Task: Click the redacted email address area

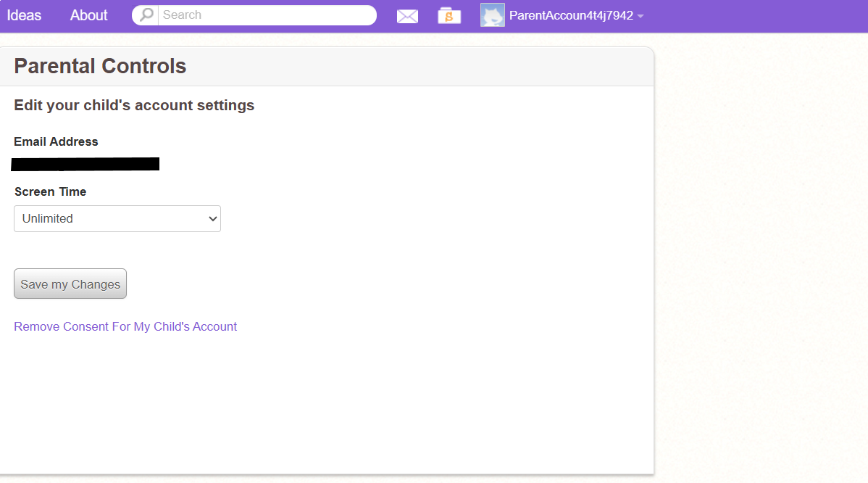Action: click(85, 163)
